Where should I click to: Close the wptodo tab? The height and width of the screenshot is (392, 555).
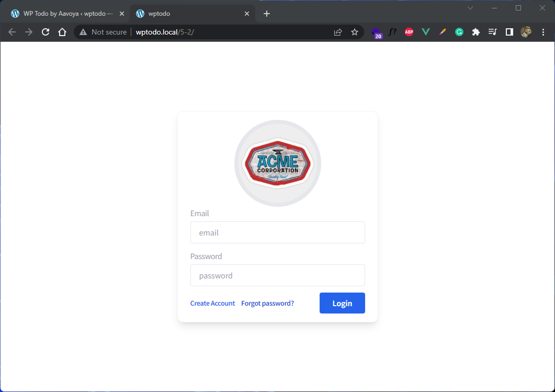[247, 14]
